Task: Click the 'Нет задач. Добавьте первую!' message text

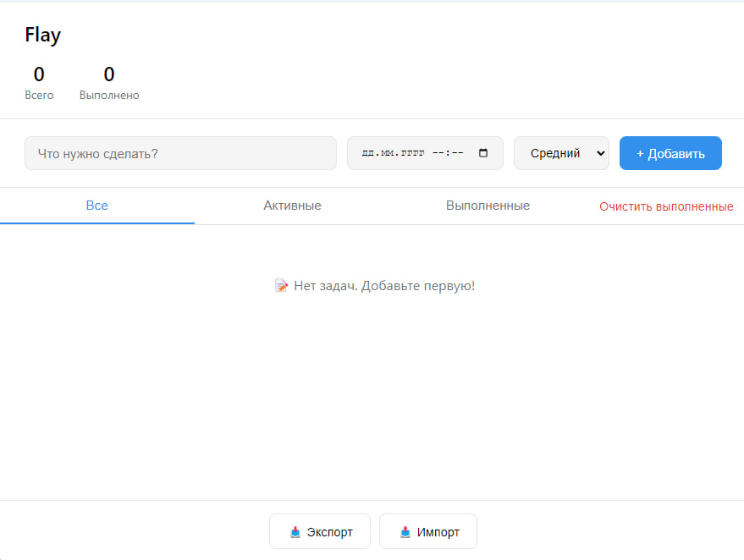Action: pyautogui.click(x=384, y=286)
